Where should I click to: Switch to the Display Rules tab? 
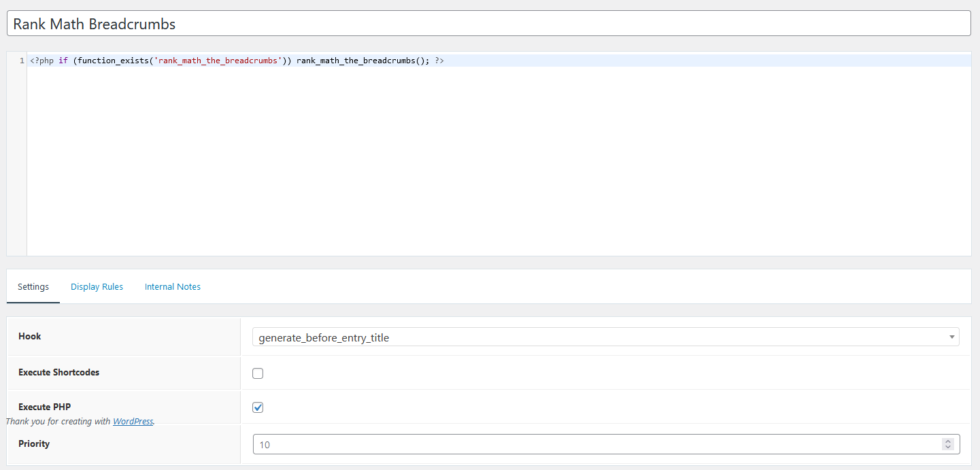(x=97, y=286)
